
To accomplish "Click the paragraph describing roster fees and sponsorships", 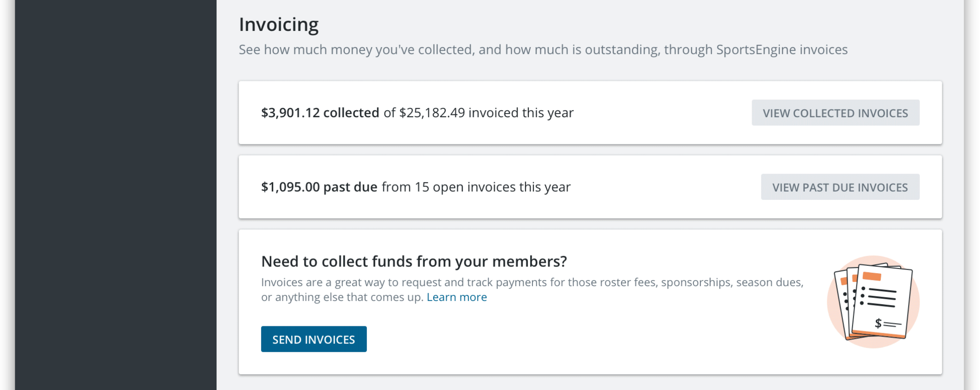I will [x=532, y=282].
